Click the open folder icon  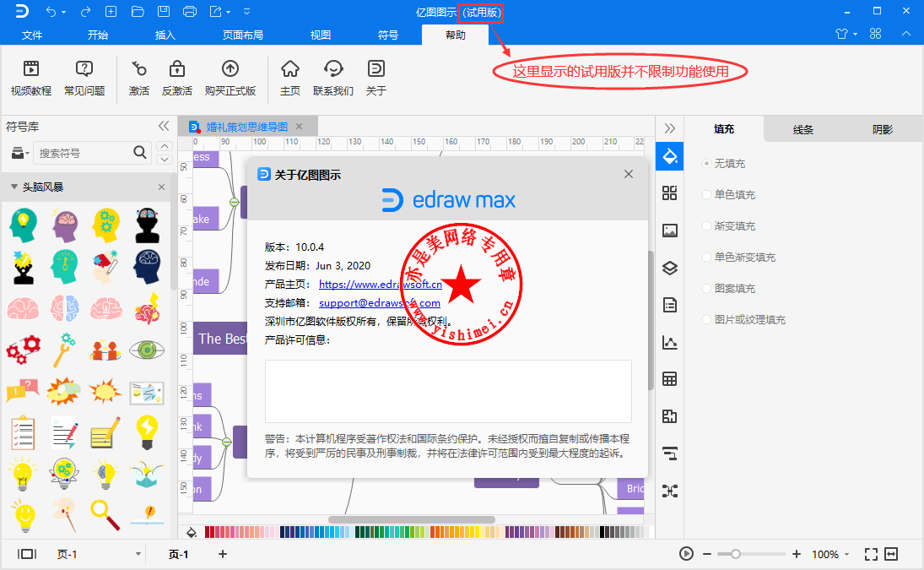(138, 12)
